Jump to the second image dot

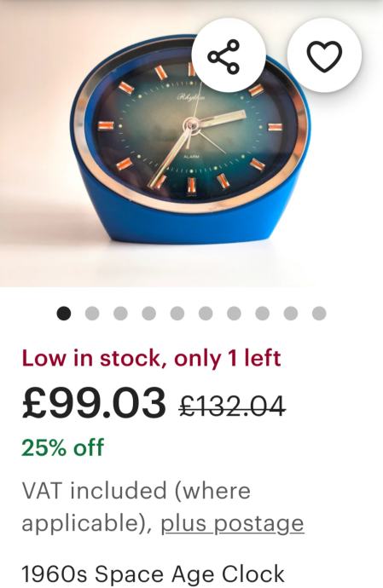click(92, 313)
